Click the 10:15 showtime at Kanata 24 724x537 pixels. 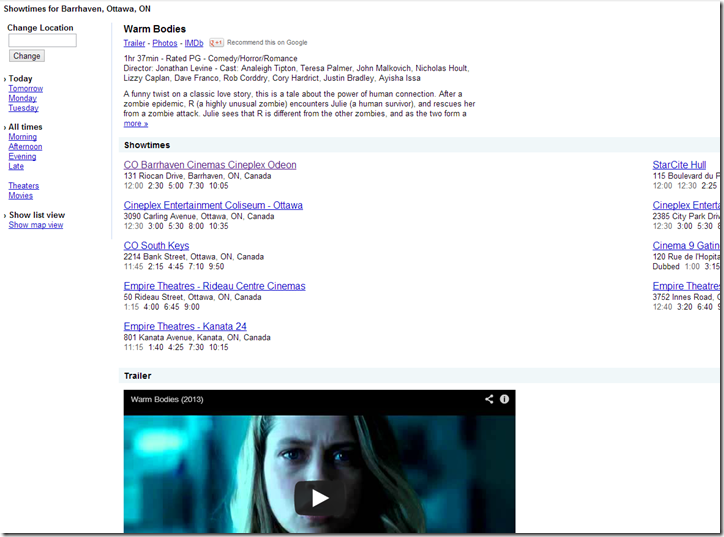click(218, 347)
